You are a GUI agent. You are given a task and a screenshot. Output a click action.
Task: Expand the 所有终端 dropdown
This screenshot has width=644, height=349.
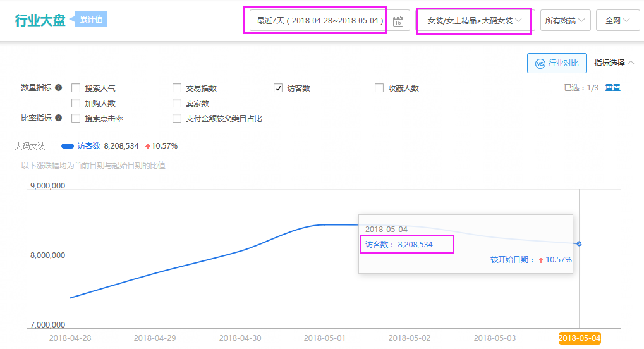565,21
